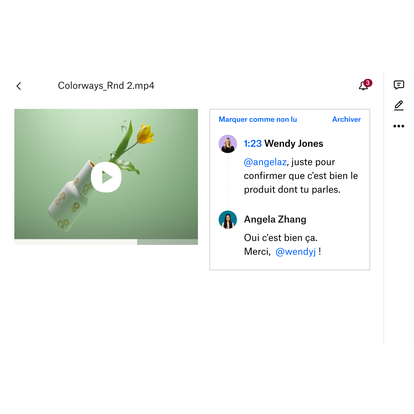Click Wendy Jones's avatar
The height and width of the screenshot is (414, 414).
(x=228, y=144)
